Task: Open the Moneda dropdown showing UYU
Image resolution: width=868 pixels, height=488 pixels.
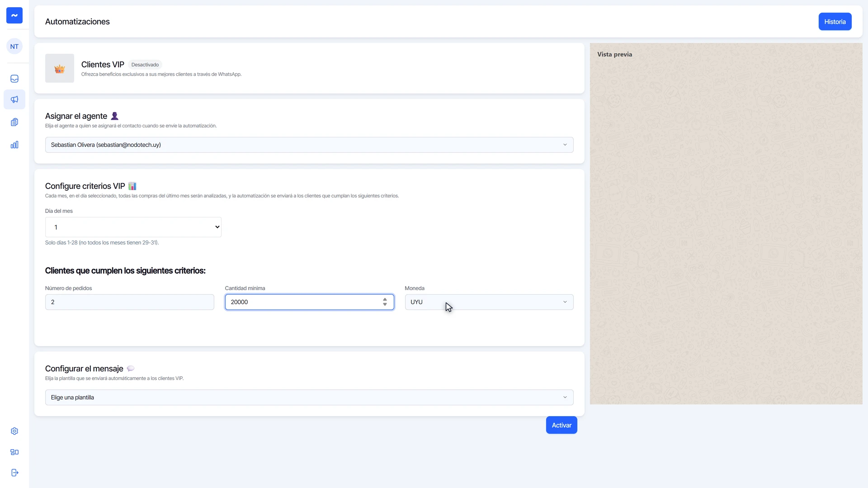Action: (489, 302)
